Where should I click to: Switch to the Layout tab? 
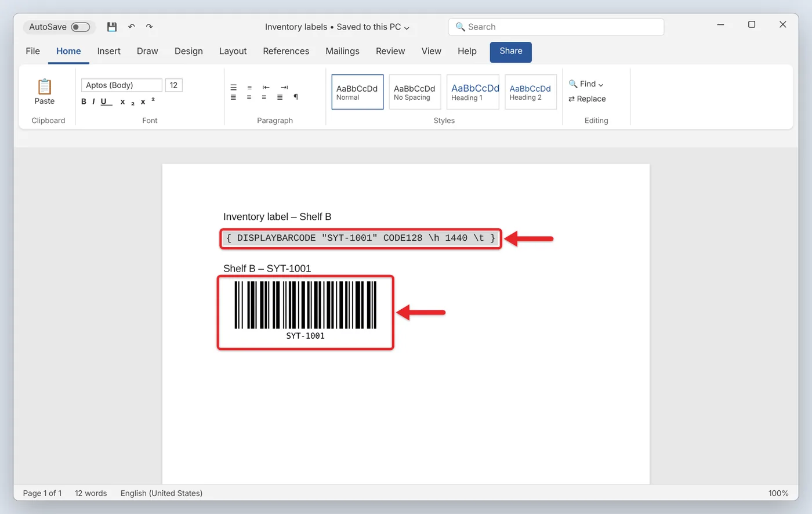233,51
